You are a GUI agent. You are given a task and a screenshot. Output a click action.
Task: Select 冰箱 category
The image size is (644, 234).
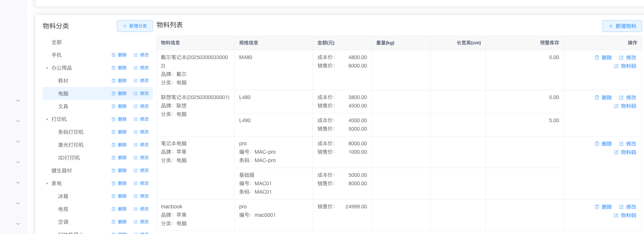pos(63,196)
